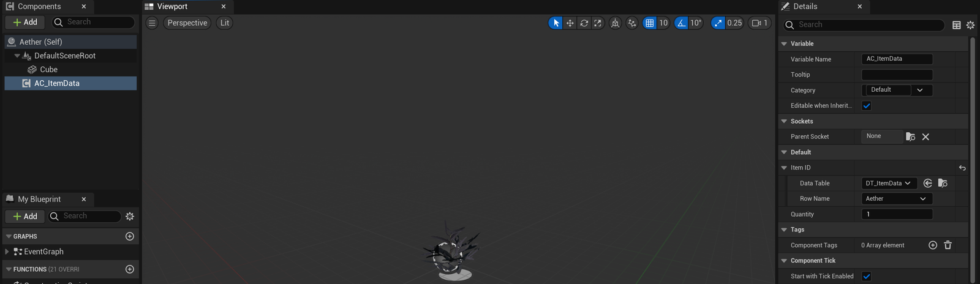Toggle grid snapping in the viewport
This screenshot has width=980, height=284.
649,23
